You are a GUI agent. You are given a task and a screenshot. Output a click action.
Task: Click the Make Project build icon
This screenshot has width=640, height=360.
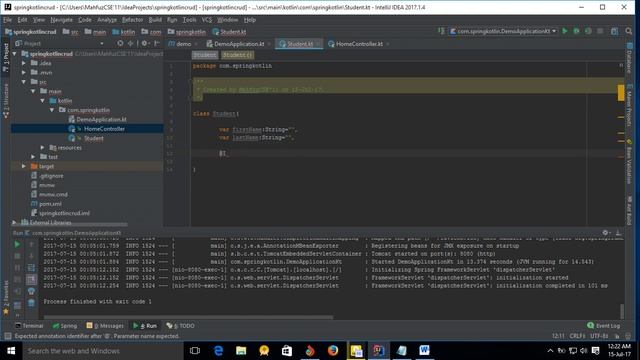[x=441, y=31]
